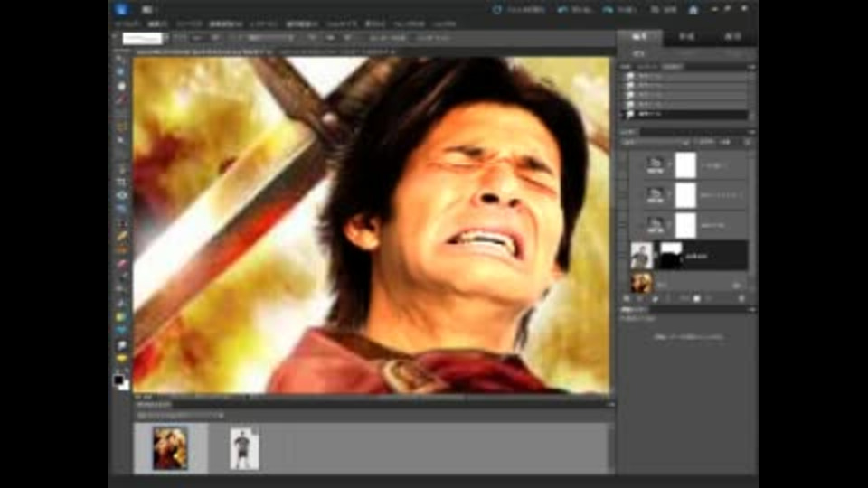Open the Layer menu
This screenshot has height=488, width=868.
[x=263, y=24]
